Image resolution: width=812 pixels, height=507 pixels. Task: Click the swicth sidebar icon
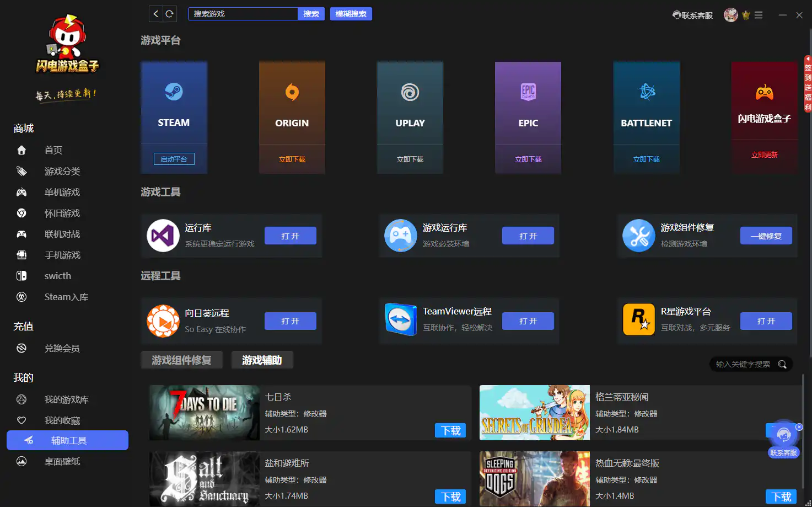21,276
